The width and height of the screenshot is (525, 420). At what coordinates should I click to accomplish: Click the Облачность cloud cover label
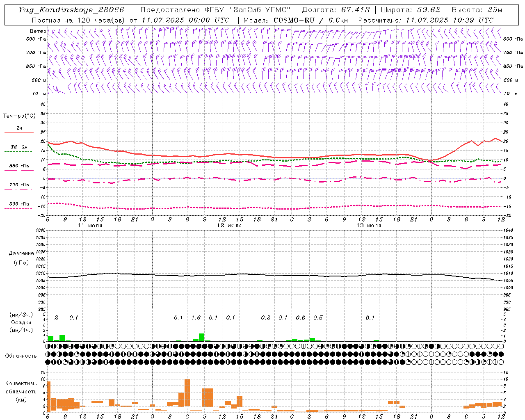pyautogui.click(x=21, y=356)
